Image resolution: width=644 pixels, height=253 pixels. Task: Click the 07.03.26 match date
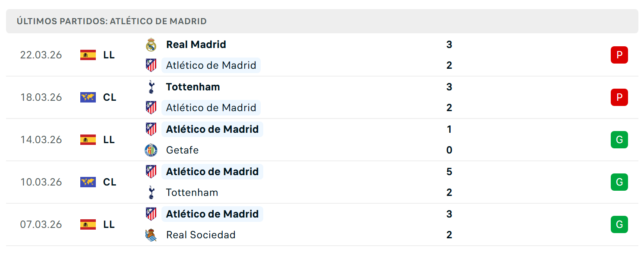tap(41, 224)
